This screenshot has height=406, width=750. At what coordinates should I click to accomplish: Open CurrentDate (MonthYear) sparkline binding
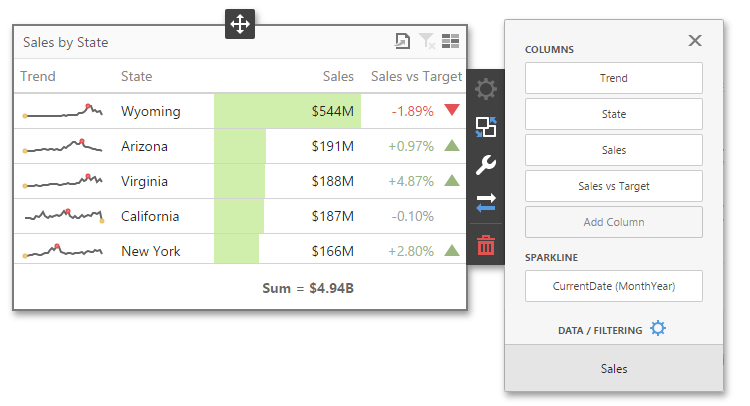[x=613, y=286]
